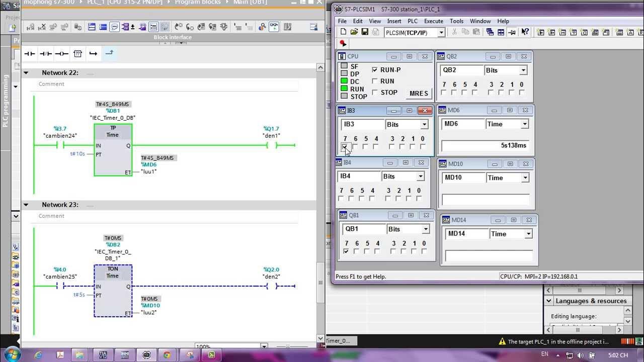644x362 pixels.
Task: Open the PLCSIM Window menu
Action: click(480, 21)
